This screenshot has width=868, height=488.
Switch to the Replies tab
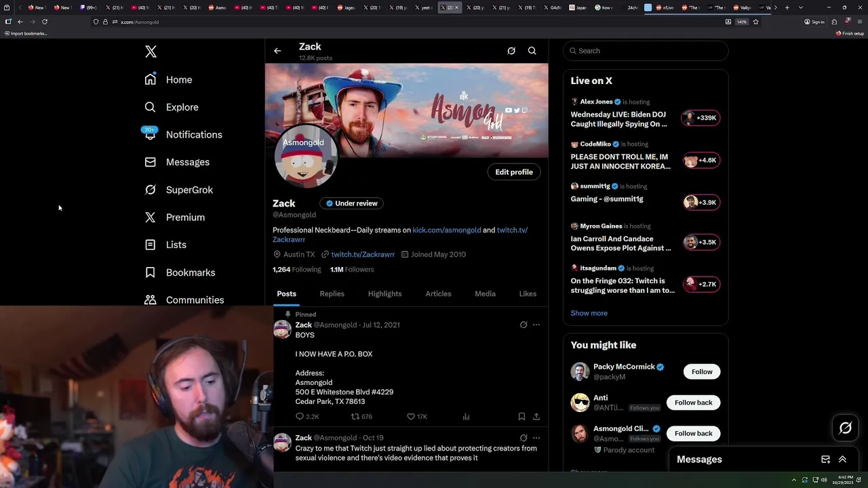(x=332, y=293)
